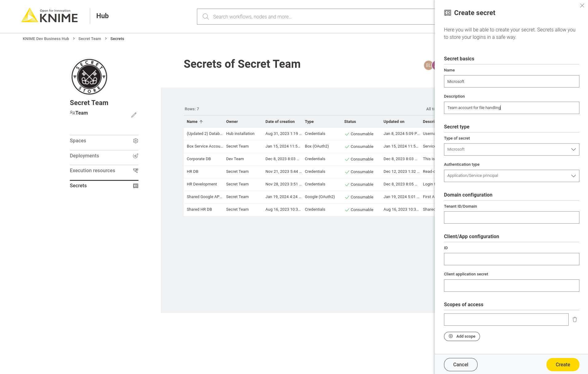588x374 pixels.
Task: Click the BL member avatar
Action: (428, 65)
